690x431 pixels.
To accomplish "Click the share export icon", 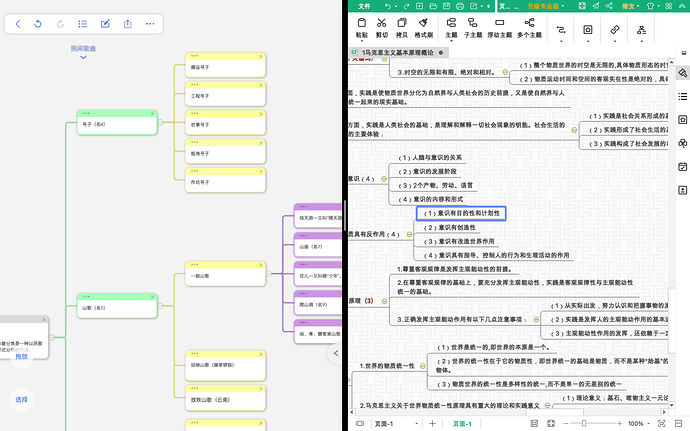I will pos(127,23).
